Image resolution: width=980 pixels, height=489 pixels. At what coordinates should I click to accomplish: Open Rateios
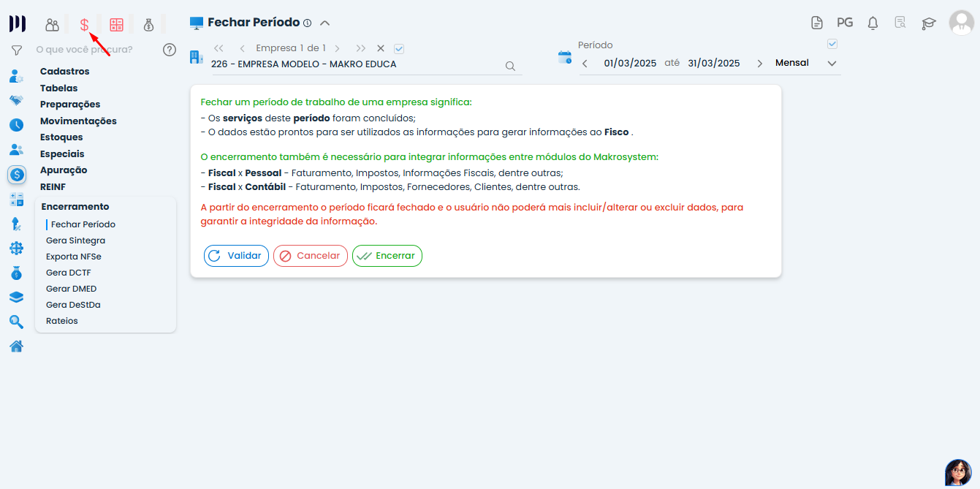[61, 321]
